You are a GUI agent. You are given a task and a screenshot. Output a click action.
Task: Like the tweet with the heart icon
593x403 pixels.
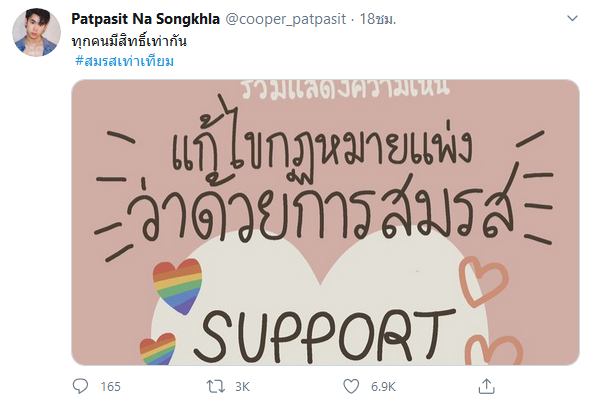351,386
